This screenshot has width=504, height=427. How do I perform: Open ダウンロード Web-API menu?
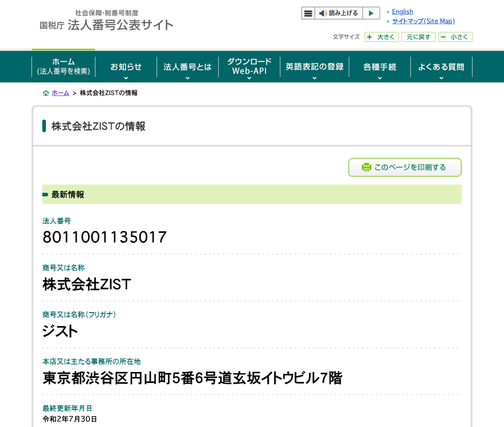tap(249, 67)
